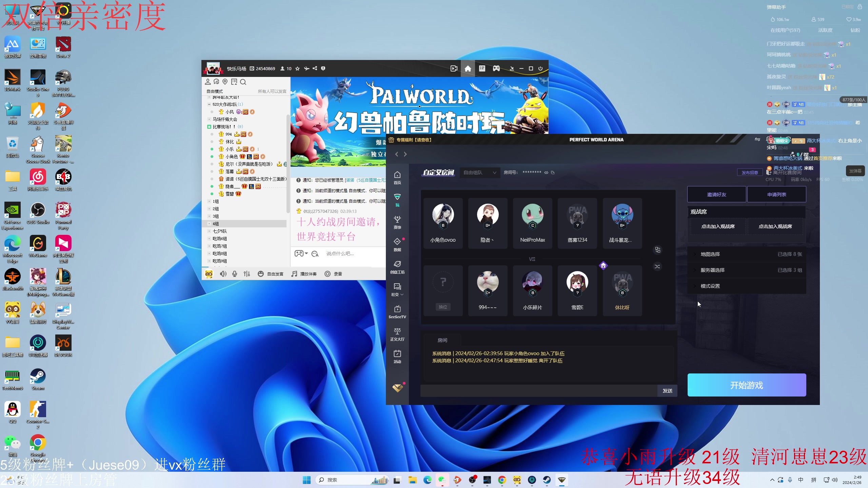Click the microphone icon in YY toolbar

235,274
